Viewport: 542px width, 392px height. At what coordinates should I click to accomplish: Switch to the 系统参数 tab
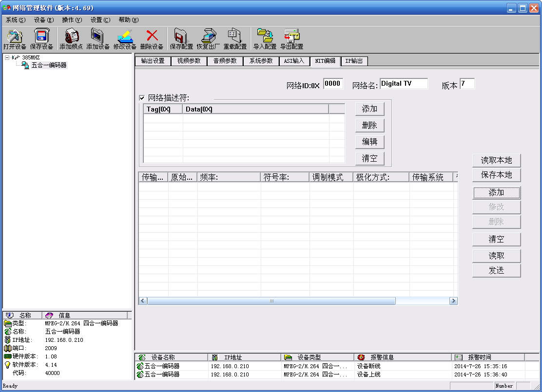(261, 61)
